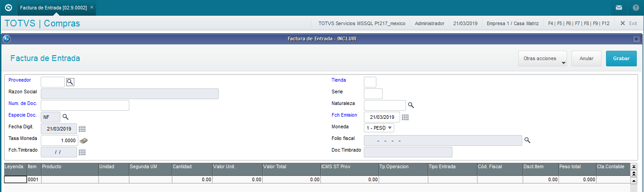Focus the Proveedor input field
Viewport: 644px width, 192px height.
(x=53, y=82)
